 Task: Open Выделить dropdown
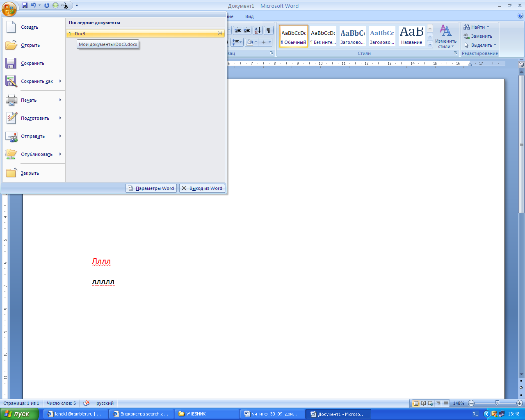pyautogui.click(x=480, y=45)
